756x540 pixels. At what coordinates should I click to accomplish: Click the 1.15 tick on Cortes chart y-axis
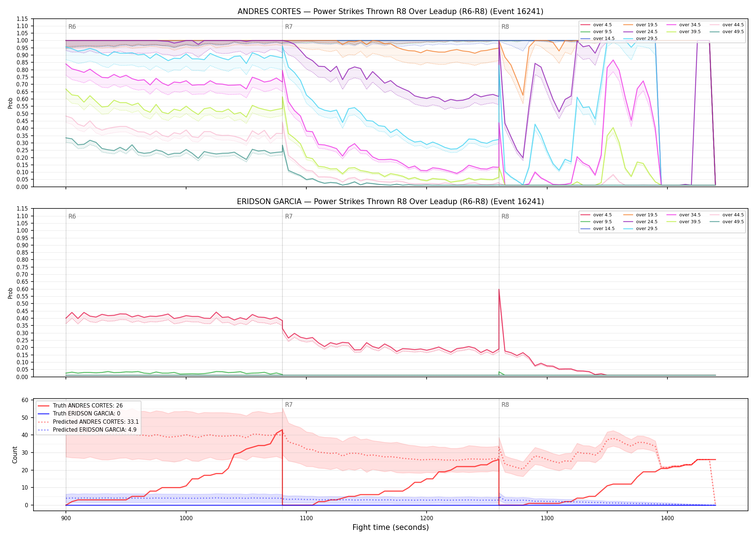[x=22, y=19]
